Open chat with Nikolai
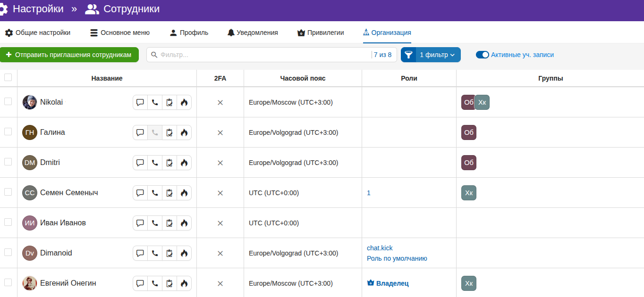Screen dimensions: 644x297 [x=140, y=102]
